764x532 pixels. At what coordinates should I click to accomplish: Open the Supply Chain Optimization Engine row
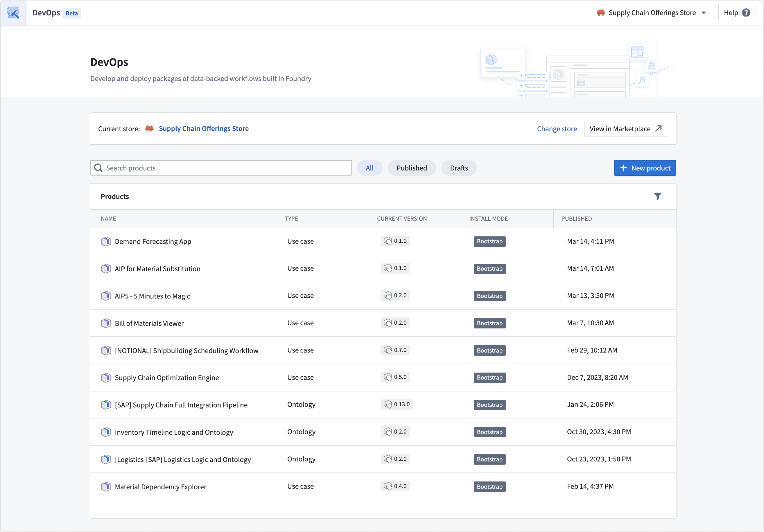coord(383,378)
